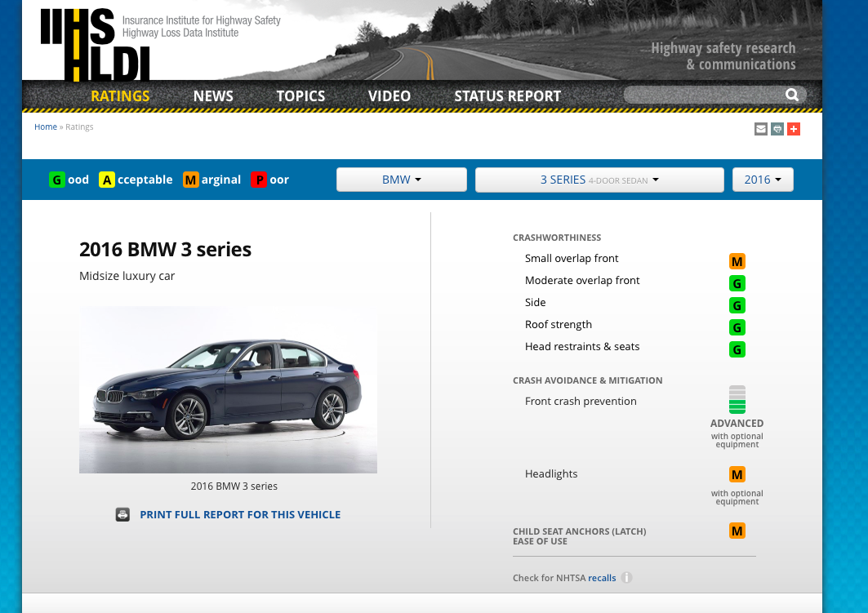Click the green G legend badge

click(x=56, y=180)
